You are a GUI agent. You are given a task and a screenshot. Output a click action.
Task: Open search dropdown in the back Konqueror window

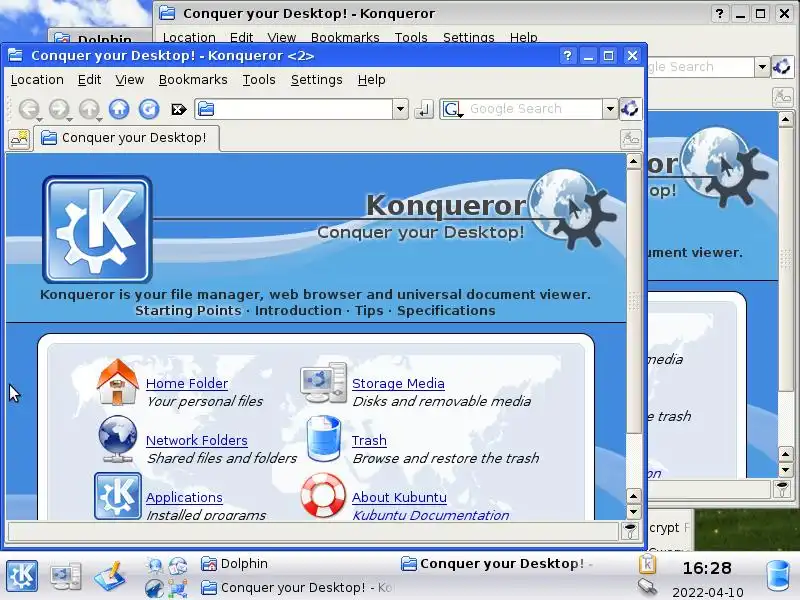762,67
